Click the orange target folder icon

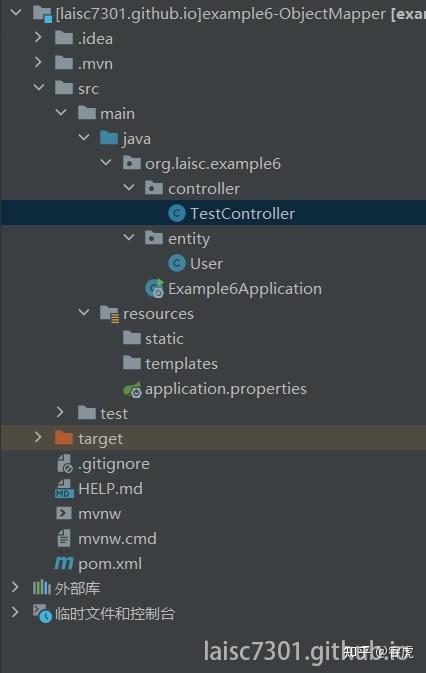pos(64,438)
